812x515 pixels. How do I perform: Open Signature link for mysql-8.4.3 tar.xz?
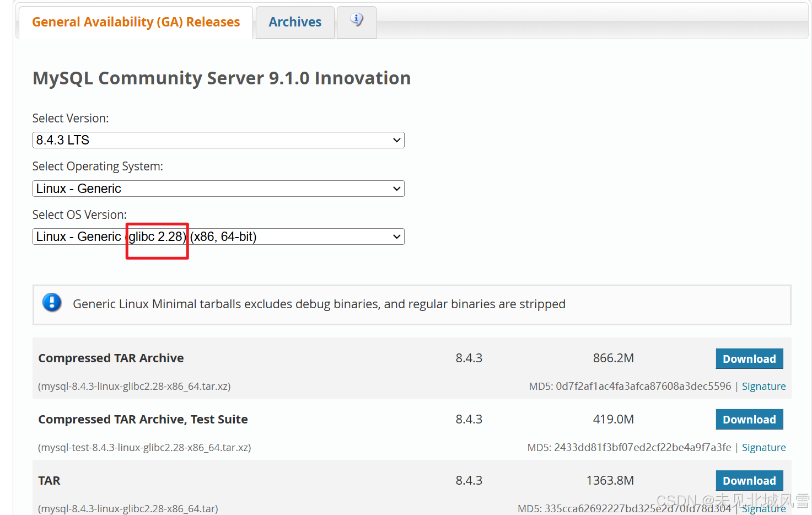coord(763,387)
